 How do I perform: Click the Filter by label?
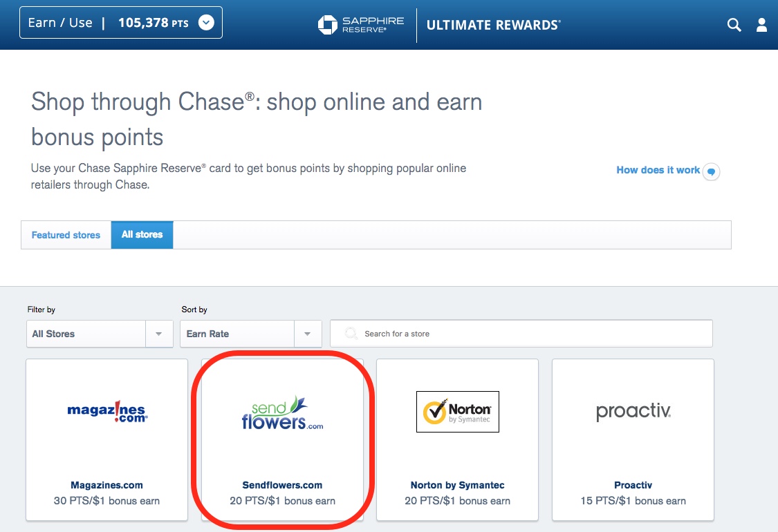41,310
